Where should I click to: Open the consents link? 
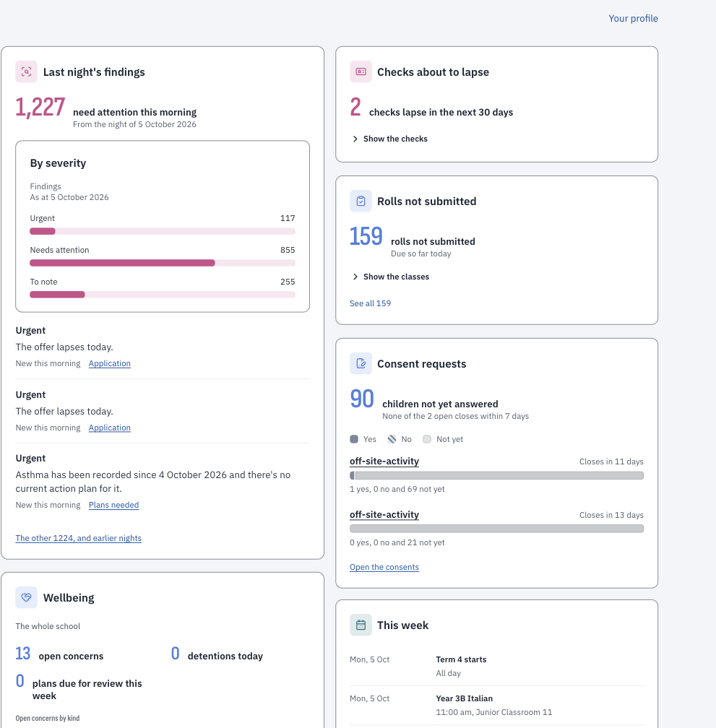tap(384, 567)
